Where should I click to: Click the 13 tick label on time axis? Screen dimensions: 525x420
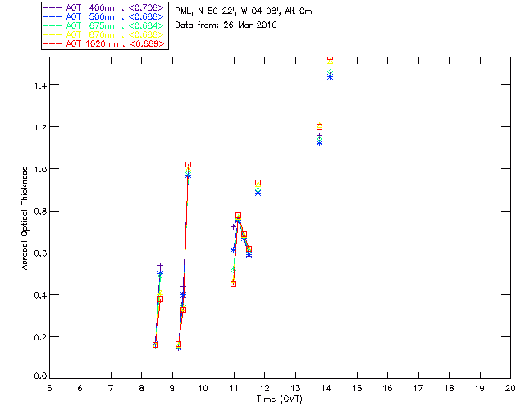[295, 388]
